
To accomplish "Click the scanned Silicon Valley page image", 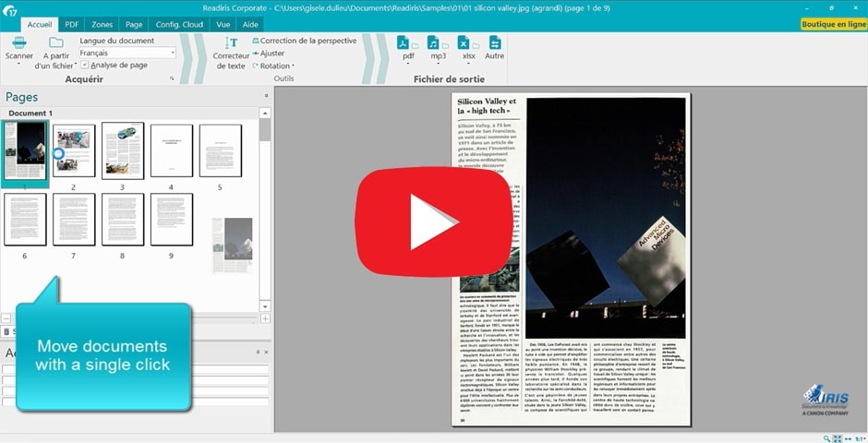I will 571,260.
